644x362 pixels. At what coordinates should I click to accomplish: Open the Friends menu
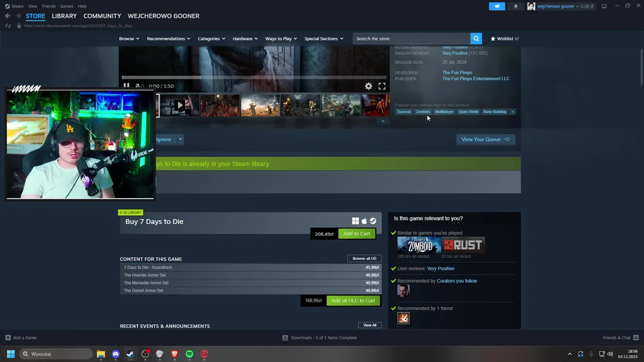click(49, 6)
